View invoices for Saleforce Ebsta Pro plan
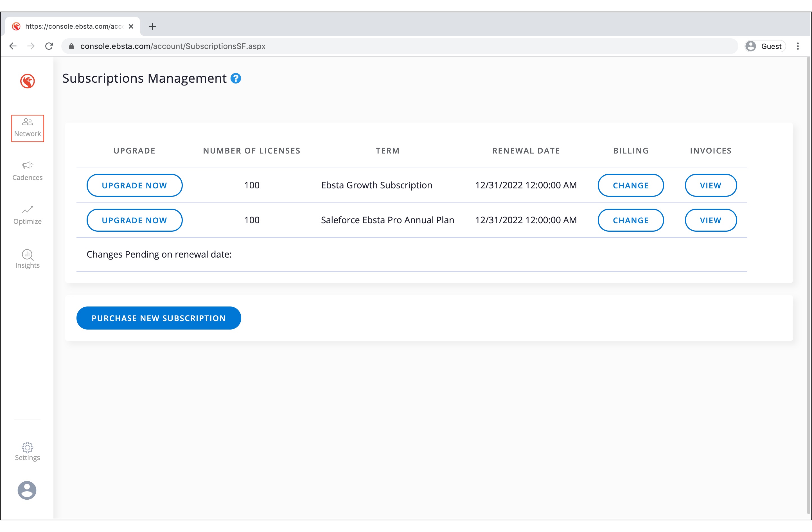The height and width of the screenshot is (532, 812). 711,220
